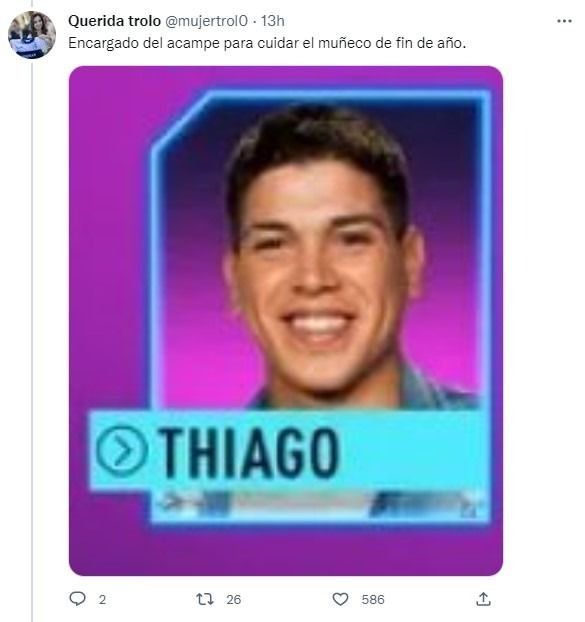Click the blurred strip below the THIAGO banner

pos(319,505)
